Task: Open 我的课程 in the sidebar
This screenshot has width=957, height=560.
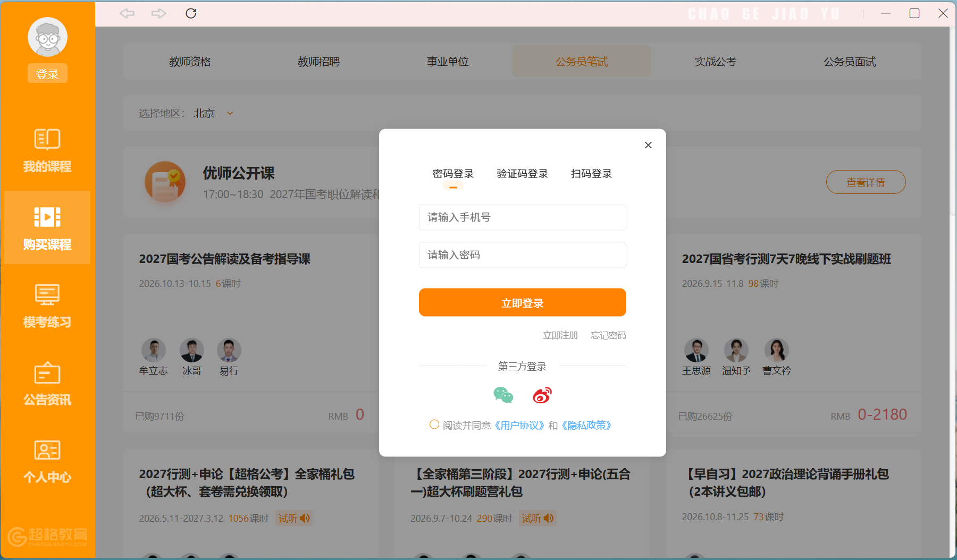Action: click(47, 151)
